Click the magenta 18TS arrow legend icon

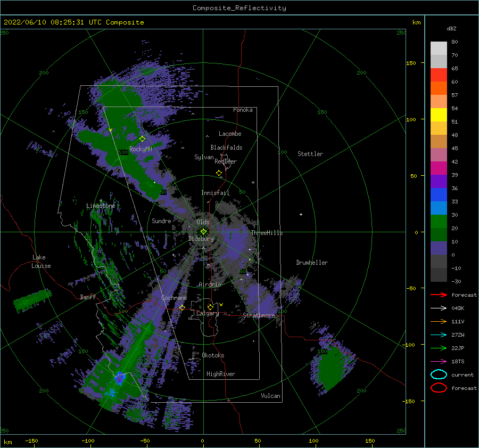tap(439, 362)
